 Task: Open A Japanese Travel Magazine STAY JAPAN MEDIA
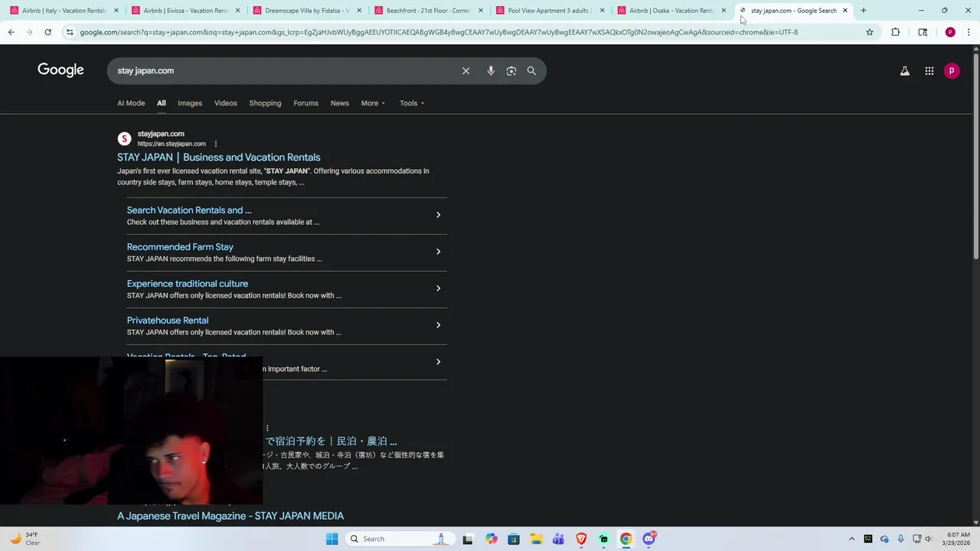230,517
